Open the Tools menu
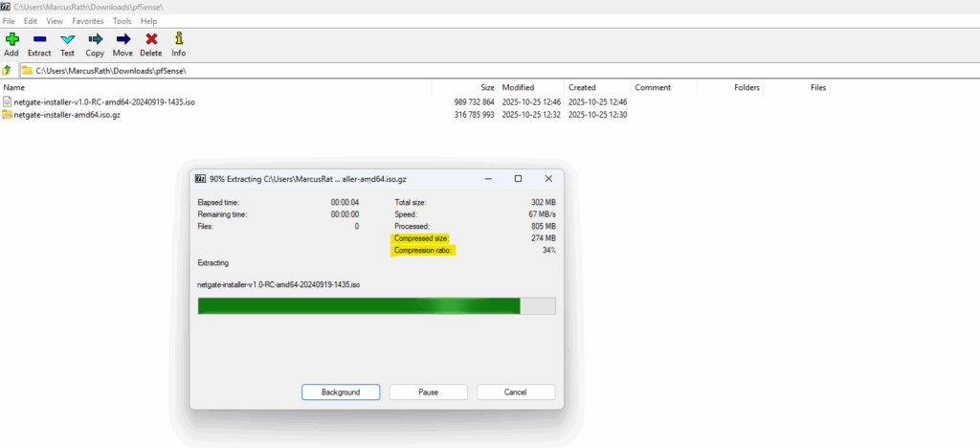This screenshot has height=448, width=980. click(122, 21)
